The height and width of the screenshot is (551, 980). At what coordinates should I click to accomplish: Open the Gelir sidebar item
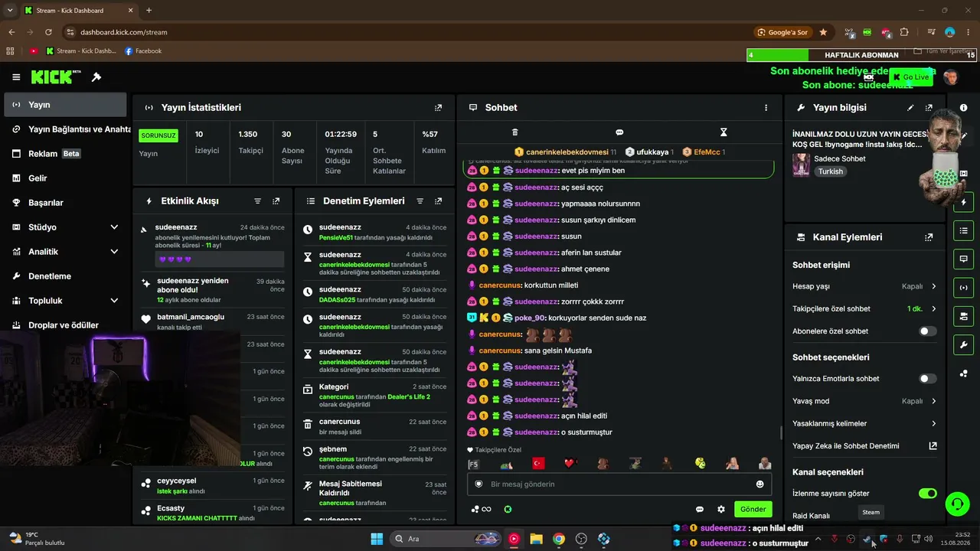[x=65, y=178]
